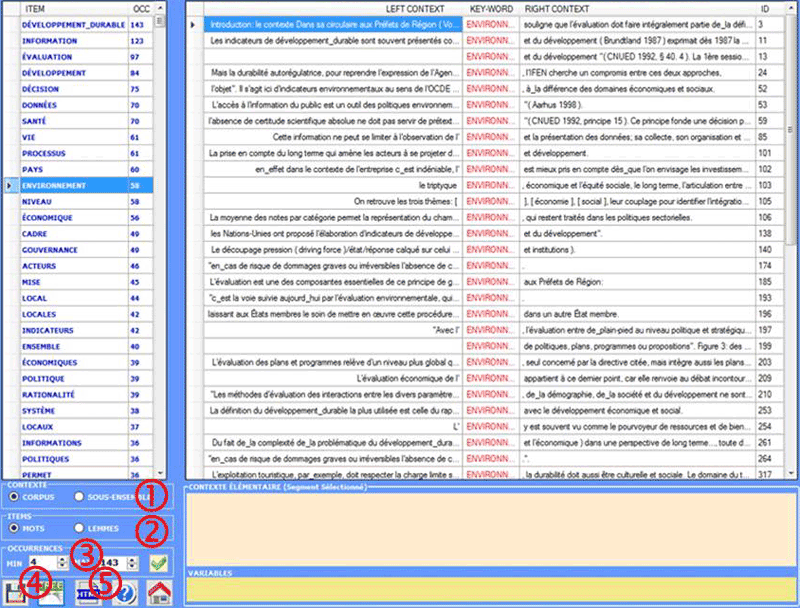Click the icon between save and HTML buttons
Screen dimensions: 800x608
click(x=51, y=593)
